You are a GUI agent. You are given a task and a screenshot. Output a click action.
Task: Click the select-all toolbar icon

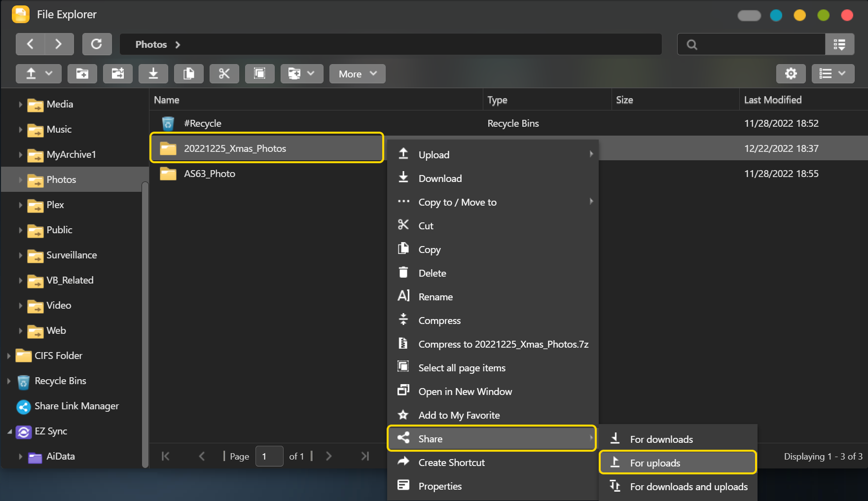point(260,74)
